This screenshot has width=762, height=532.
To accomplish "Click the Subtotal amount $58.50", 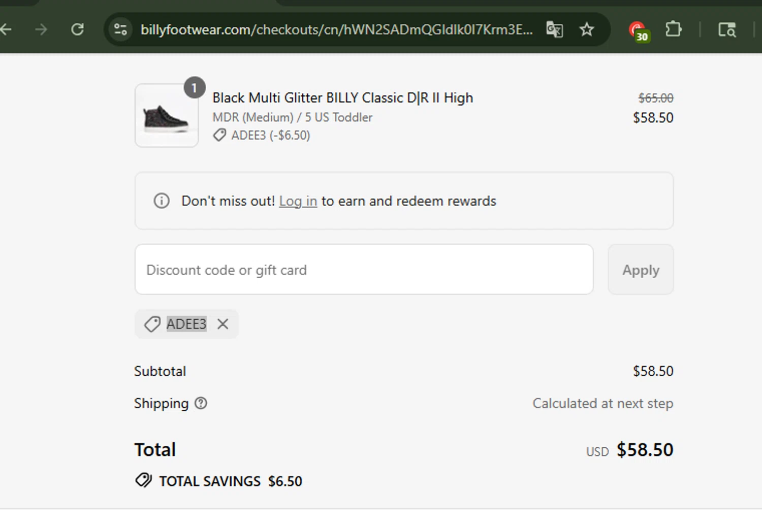I will coord(653,371).
